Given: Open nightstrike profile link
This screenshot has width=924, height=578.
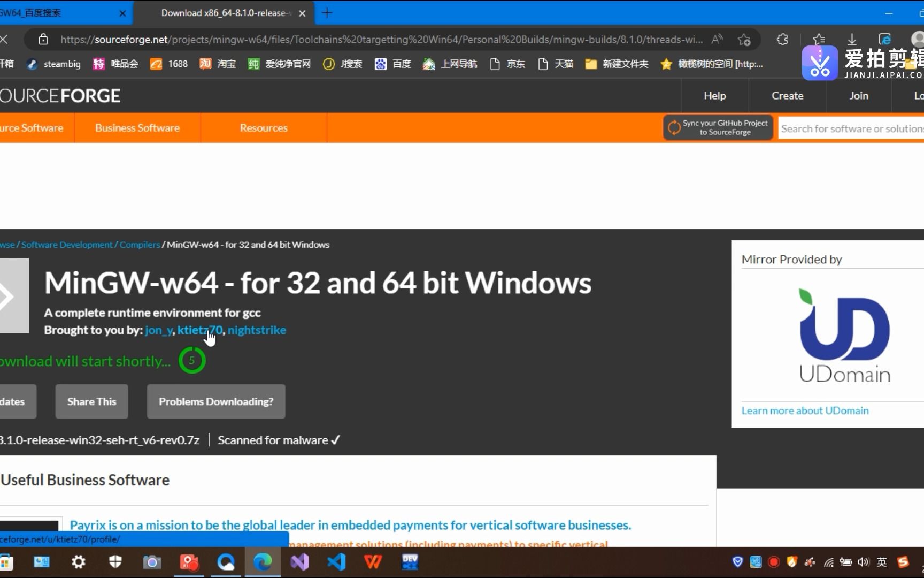Looking at the screenshot, I should pyautogui.click(x=257, y=330).
